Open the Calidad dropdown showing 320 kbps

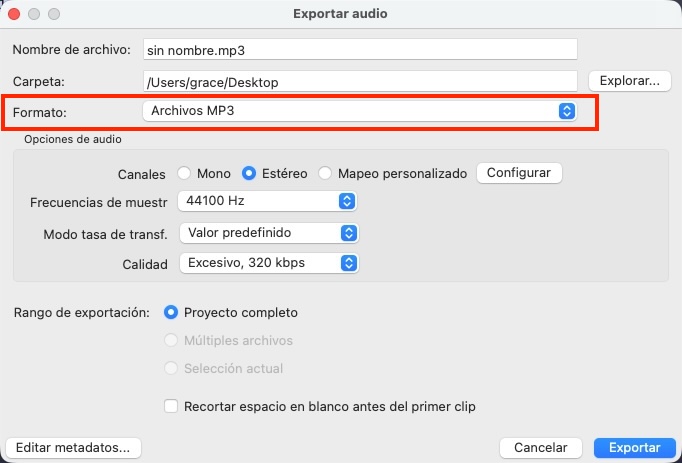[269, 263]
